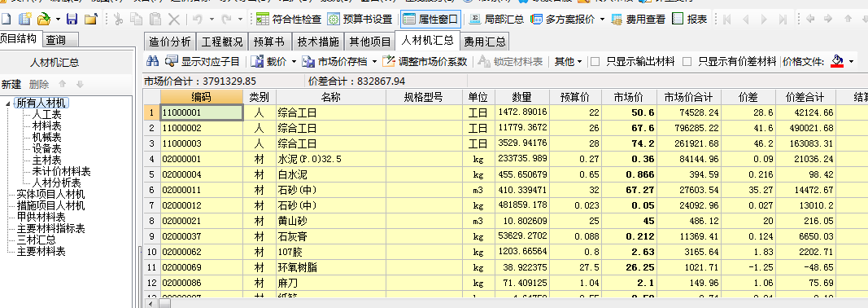
Task: Click 多方案报价 multi-scheme quote button
Action: point(563,20)
